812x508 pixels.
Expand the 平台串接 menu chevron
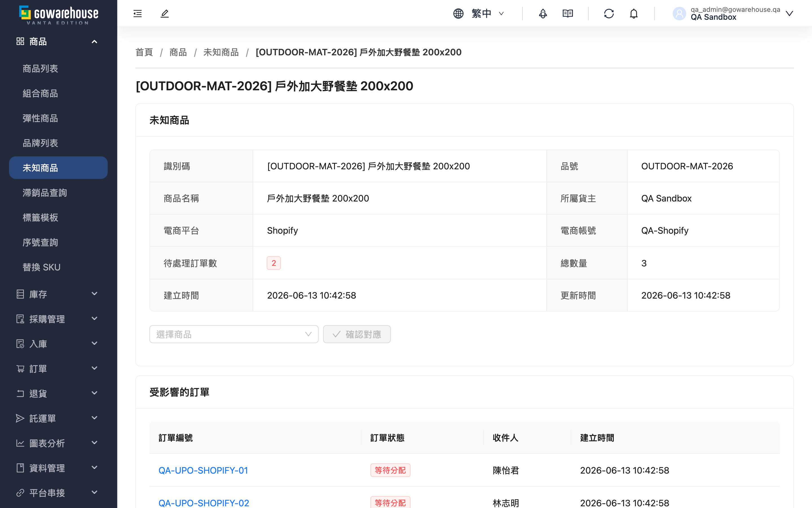[x=95, y=492]
